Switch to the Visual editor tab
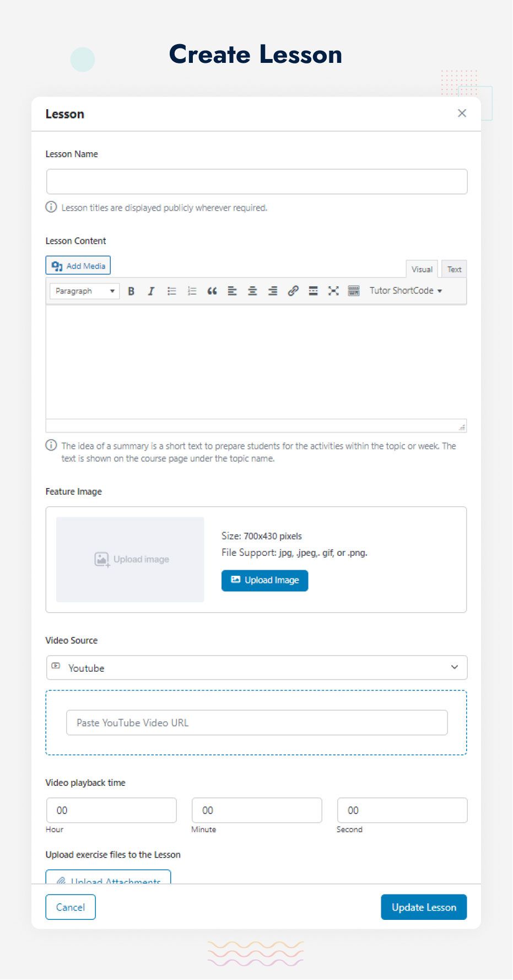Viewport: 513px width, 980px height. coord(422,269)
